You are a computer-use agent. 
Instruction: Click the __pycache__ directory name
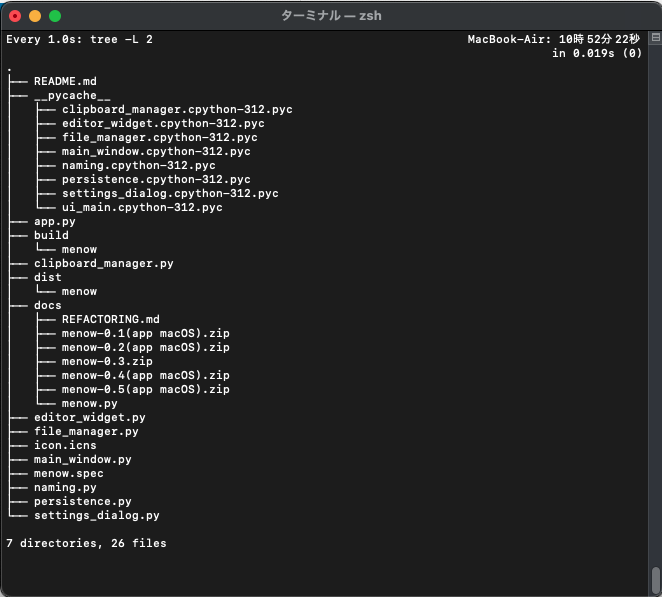[x=72, y=95]
